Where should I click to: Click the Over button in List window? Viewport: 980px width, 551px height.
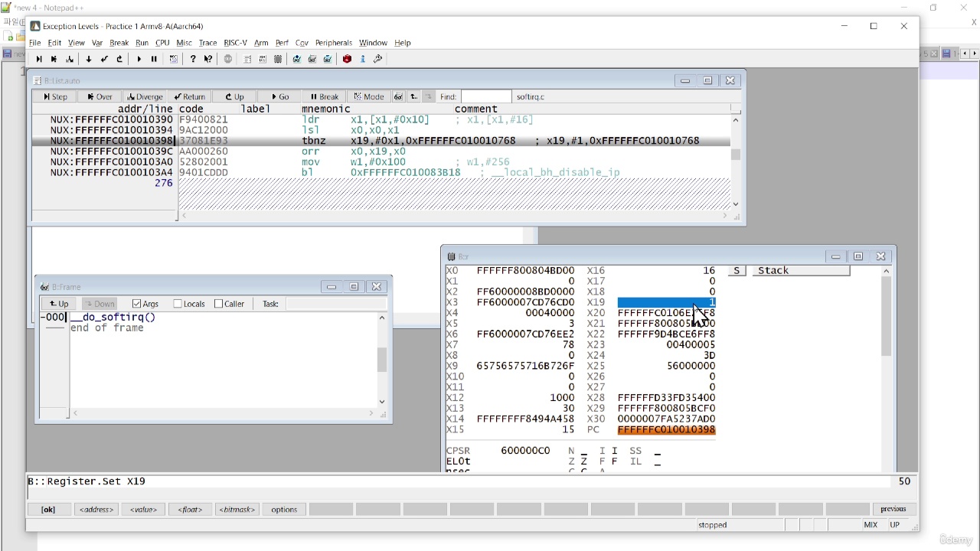pos(99,96)
